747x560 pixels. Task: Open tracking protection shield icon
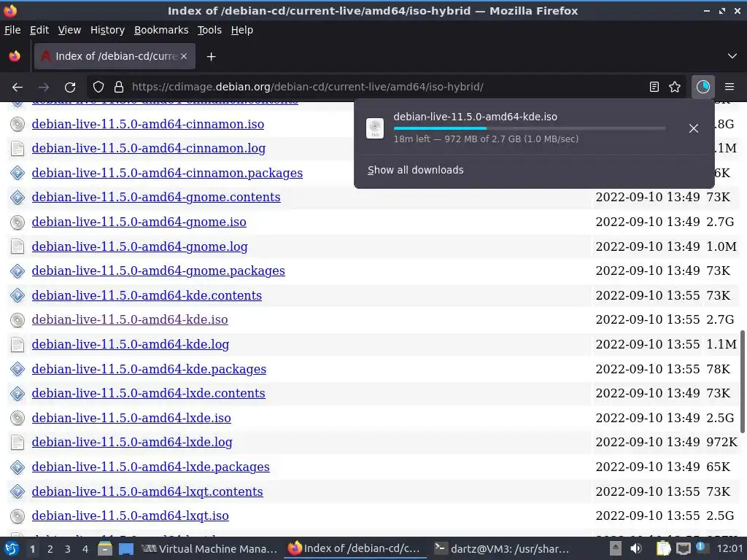[98, 87]
